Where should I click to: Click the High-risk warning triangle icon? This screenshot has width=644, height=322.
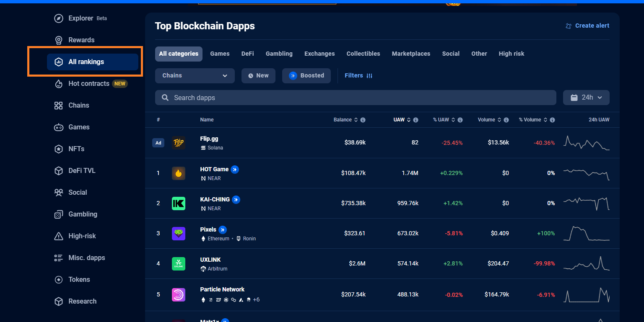[59, 236]
